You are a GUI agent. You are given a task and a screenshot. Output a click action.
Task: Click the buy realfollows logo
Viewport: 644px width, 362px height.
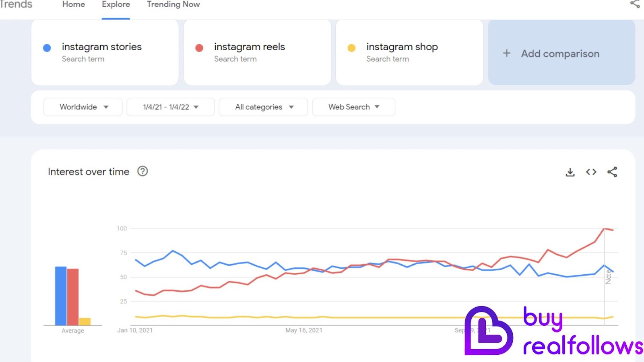(554, 331)
